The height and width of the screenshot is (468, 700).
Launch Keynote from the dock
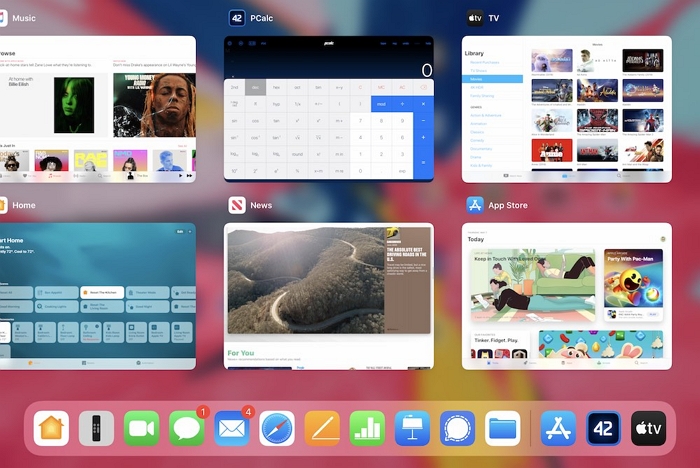(412, 429)
